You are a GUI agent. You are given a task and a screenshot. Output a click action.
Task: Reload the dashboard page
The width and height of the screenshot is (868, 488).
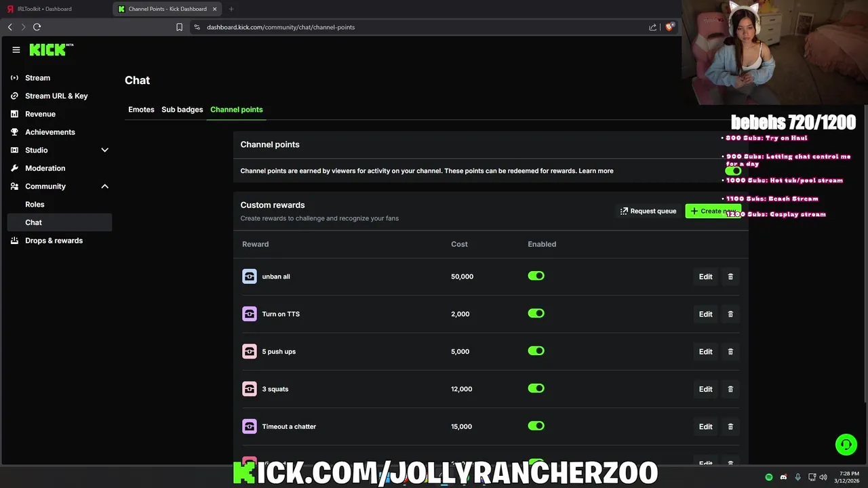click(37, 27)
